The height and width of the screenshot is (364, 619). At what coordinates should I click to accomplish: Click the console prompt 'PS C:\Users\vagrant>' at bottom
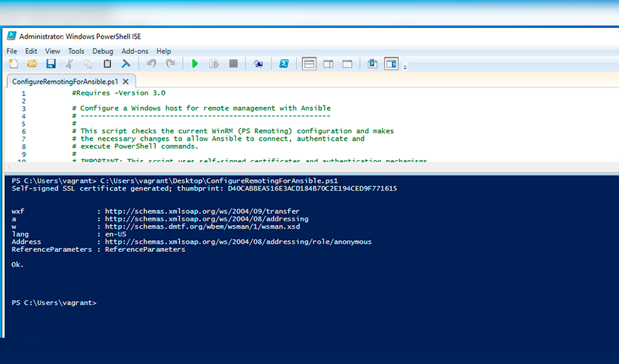coord(54,303)
